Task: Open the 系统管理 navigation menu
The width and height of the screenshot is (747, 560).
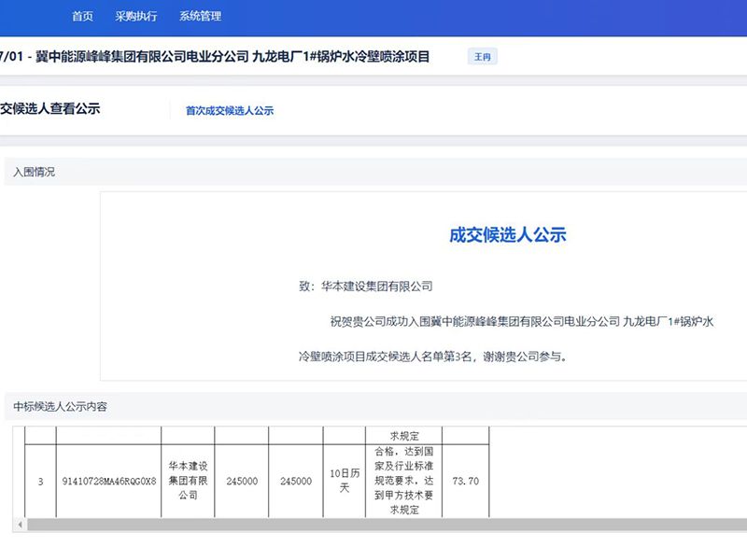Action: pos(199,16)
